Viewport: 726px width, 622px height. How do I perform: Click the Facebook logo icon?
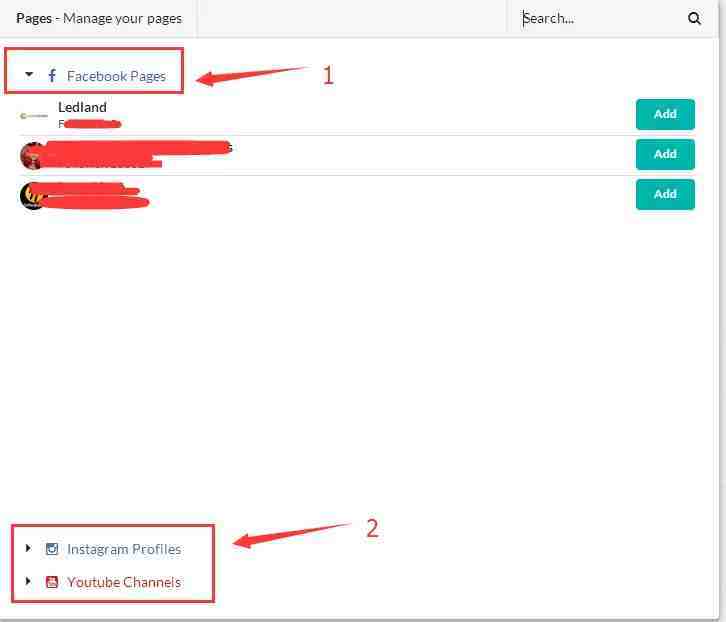pyautogui.click(x=52, y=76)
